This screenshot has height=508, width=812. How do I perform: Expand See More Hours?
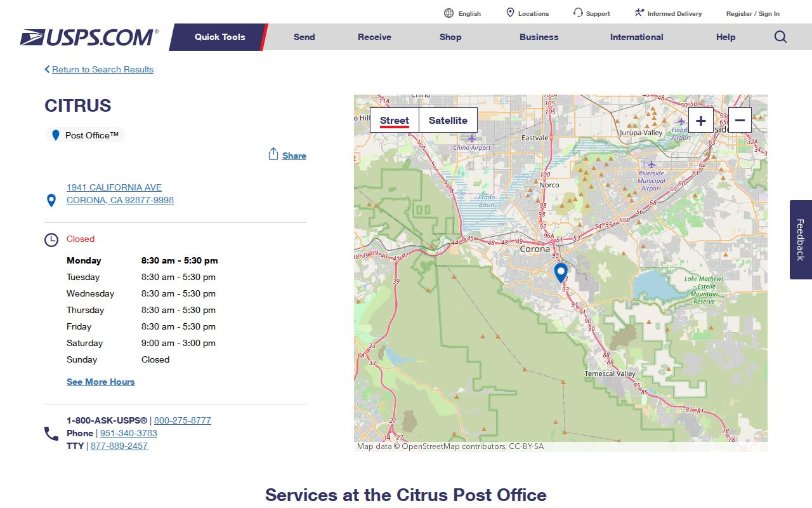(101, 382)
